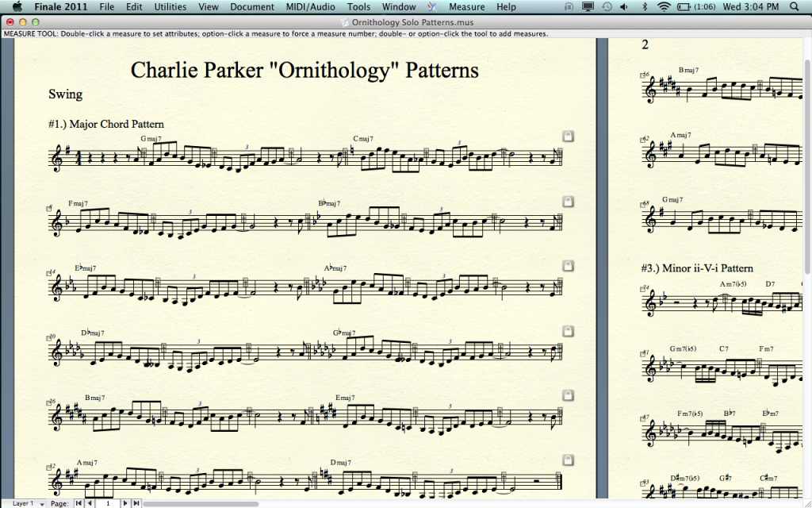Click the lock icon on the Gmaj7 system
This screenshot has width=812, height=508.
click(x=568, y=136)
